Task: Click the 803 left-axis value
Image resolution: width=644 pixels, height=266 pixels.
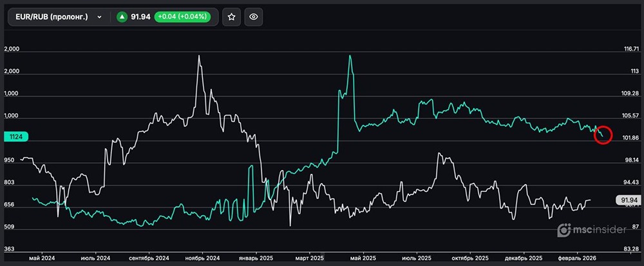Action: coord(9,182)
